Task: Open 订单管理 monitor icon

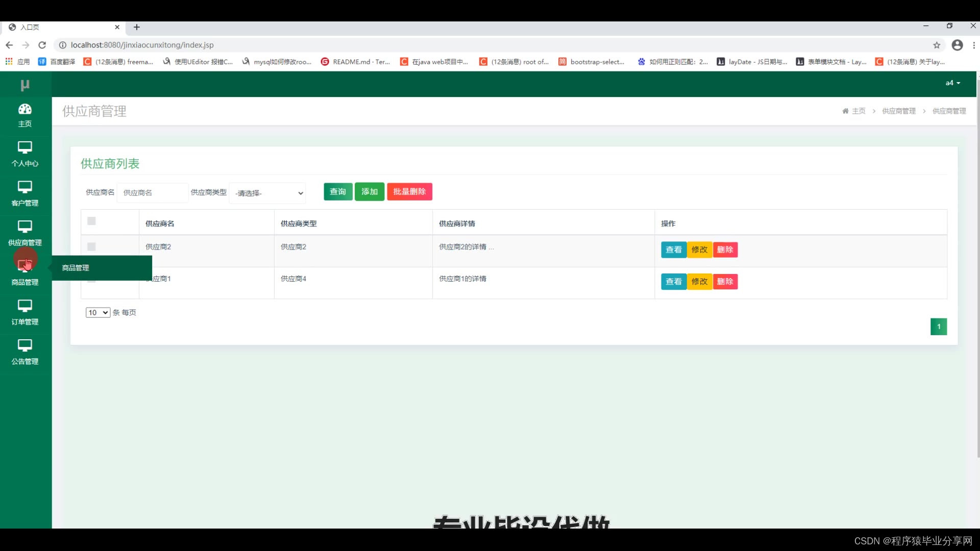Action: click(x=24, y=306)
